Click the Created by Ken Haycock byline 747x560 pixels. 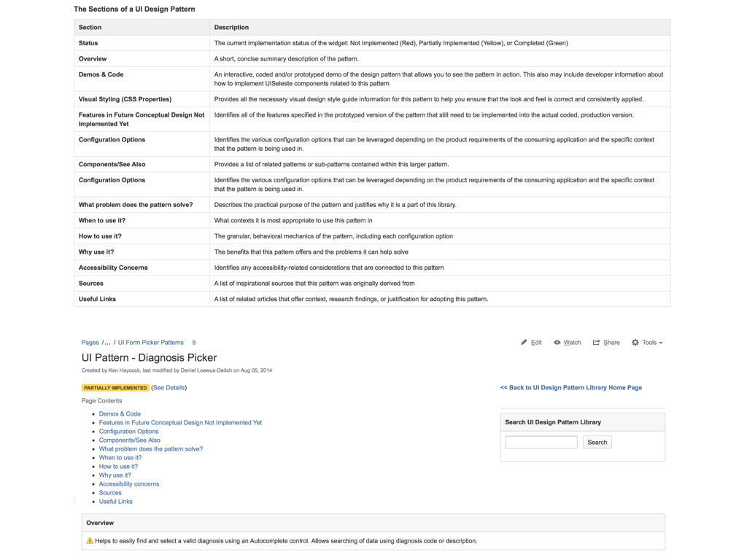(177, 370)
